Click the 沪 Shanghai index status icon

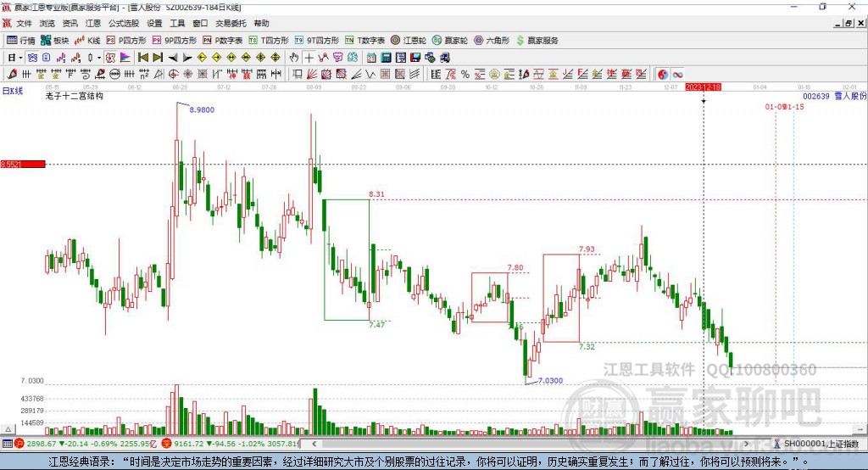tap(19, 444)
